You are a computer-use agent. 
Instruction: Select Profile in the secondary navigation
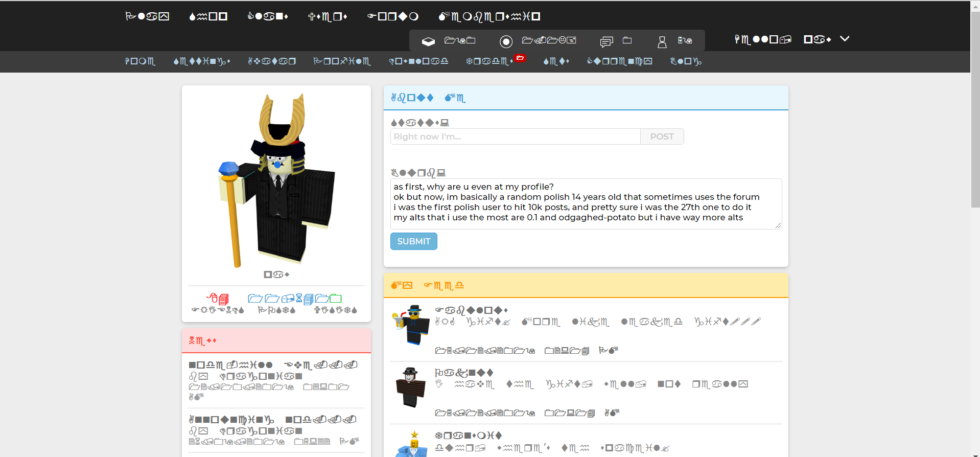point(342,61)
